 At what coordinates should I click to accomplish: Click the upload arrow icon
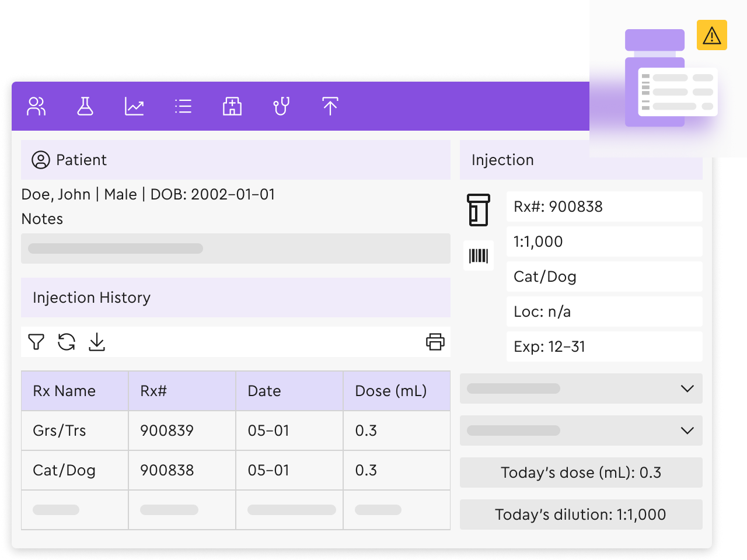[330, 106]
